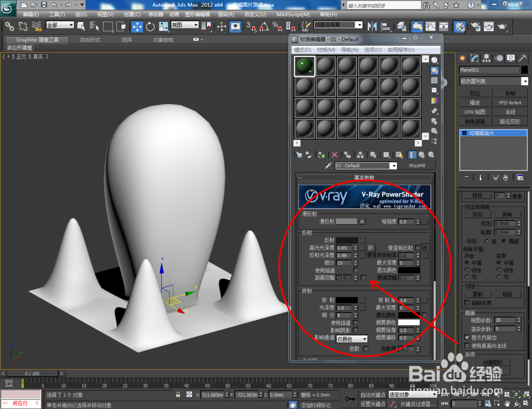Toggle the 粘贴长度 checkbox
The image size is (532, 409).
[x=467, y=302]
